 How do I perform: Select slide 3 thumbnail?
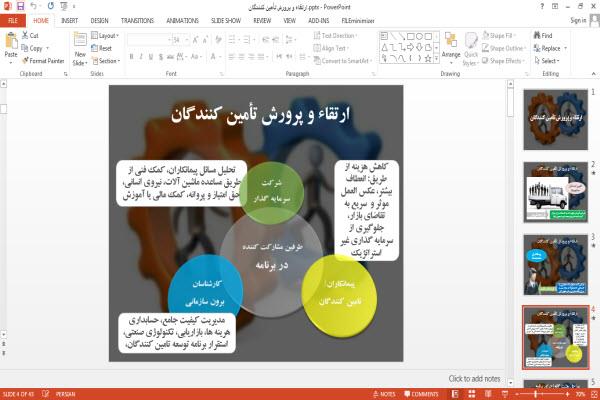click(555, 264)
